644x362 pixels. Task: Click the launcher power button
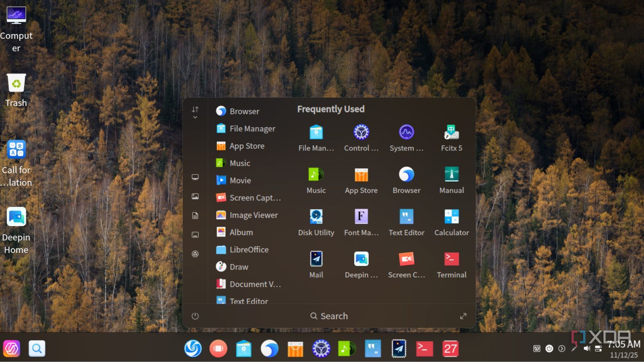coord(195,316)
